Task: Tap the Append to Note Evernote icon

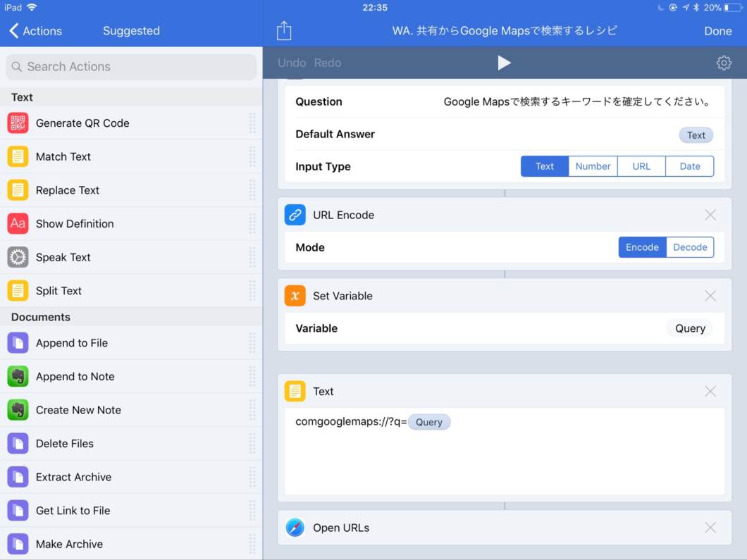Action: pyautogui.click(x=18, y=377)
